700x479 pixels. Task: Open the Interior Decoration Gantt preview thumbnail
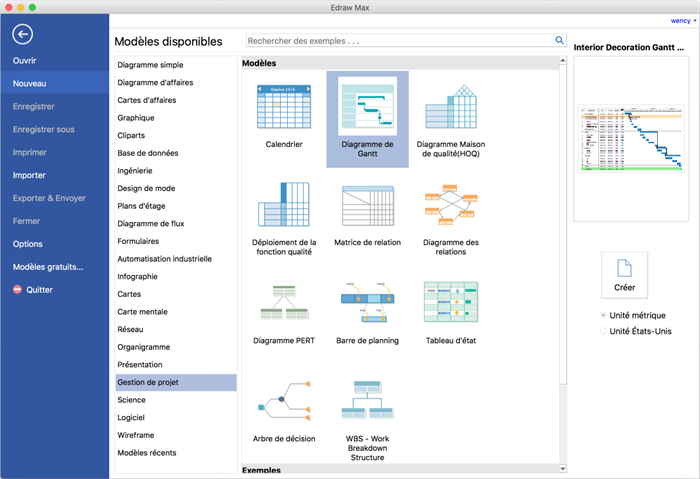click(x=631, y=138)
